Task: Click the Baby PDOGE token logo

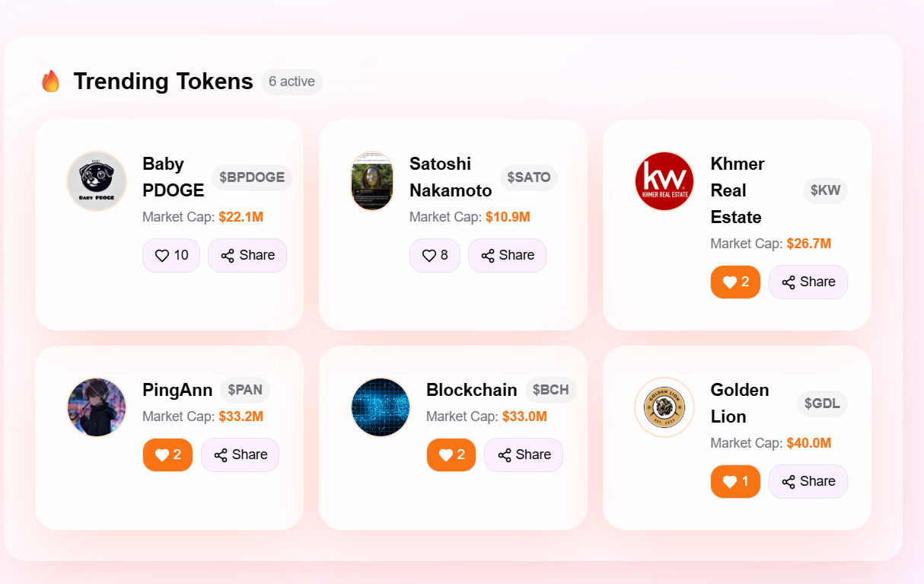Action: (97, 181)
